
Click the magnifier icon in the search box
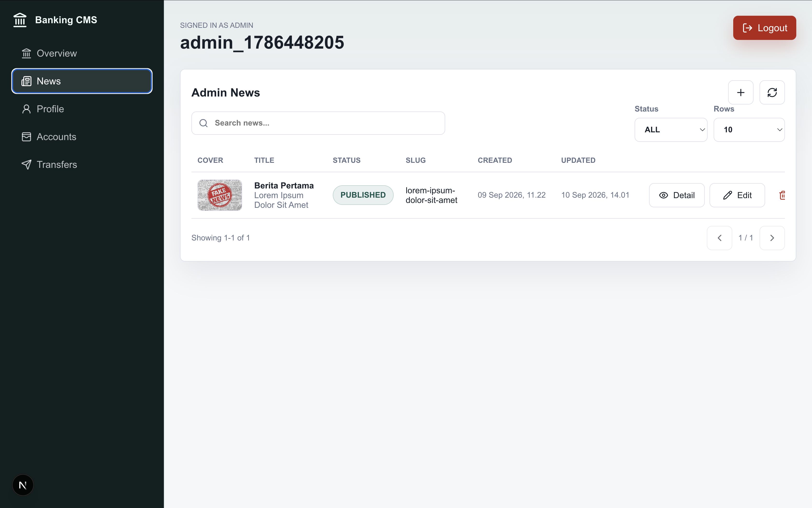(x=203, y=123)
